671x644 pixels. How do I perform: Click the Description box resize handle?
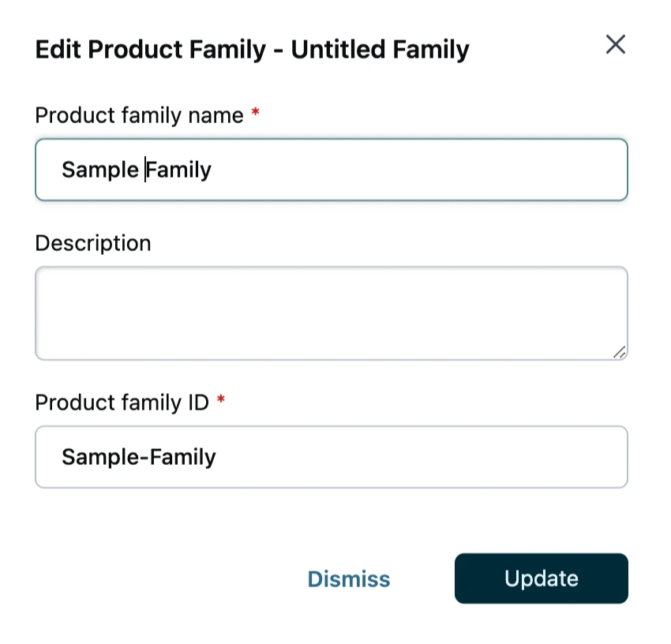620,353
